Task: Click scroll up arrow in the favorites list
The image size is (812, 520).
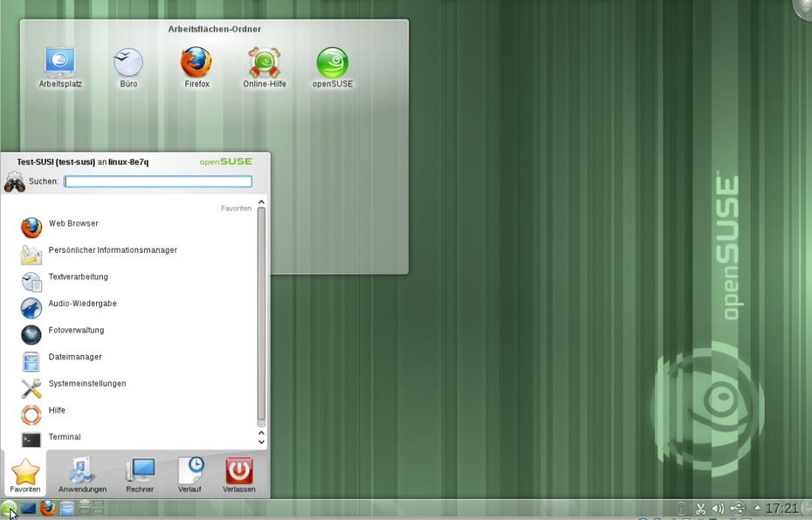Action: 261,202
